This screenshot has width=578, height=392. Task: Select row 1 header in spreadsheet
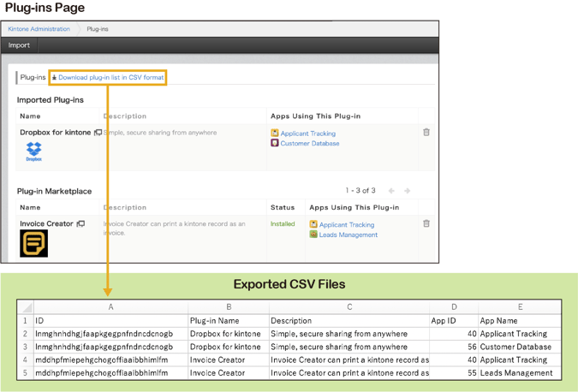26,320
